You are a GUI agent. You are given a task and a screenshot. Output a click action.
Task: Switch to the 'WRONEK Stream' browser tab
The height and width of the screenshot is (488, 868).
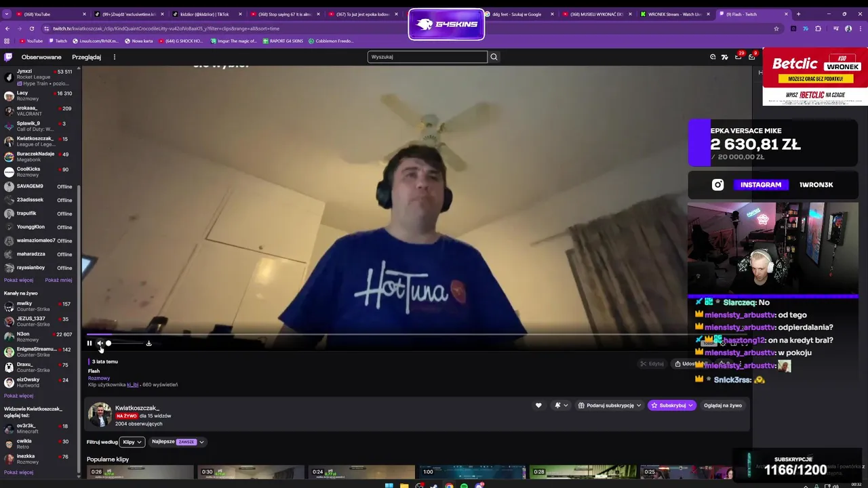[674, 14]
